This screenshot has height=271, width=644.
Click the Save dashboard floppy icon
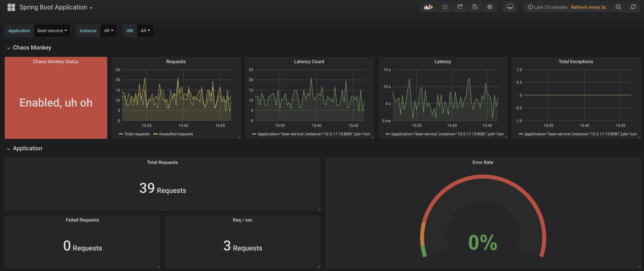pos(475,7)
